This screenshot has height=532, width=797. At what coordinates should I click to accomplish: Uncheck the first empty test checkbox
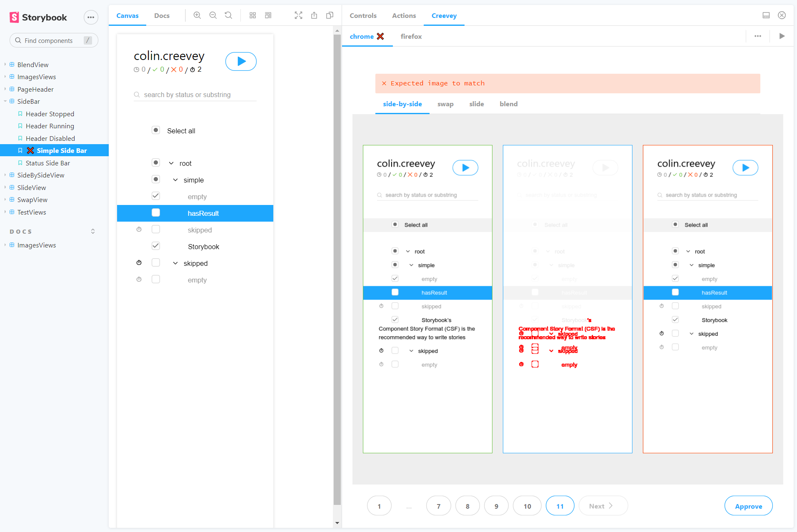pyautogui.click(x=156, y=196)
